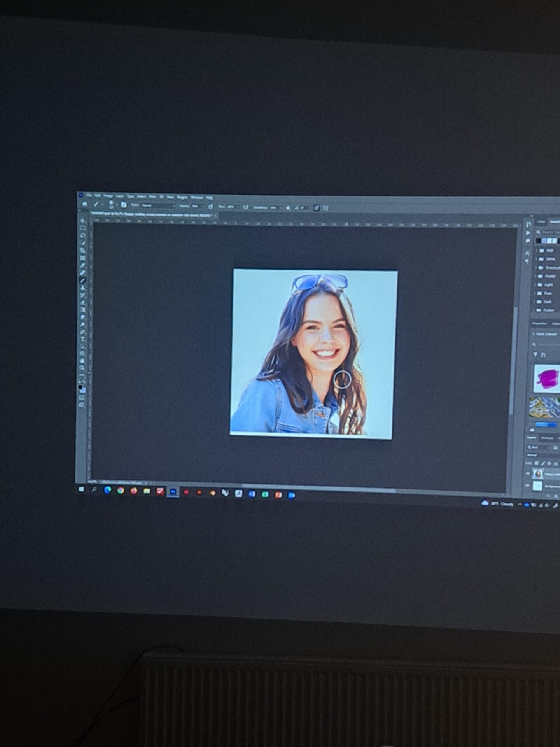Open the Flow value dropdown
This screenshot has height=747, width=560.
click(233, 207)
